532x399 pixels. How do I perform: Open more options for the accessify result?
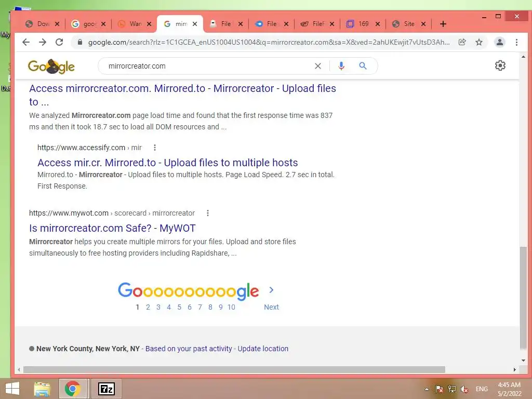tap(155, 148)
